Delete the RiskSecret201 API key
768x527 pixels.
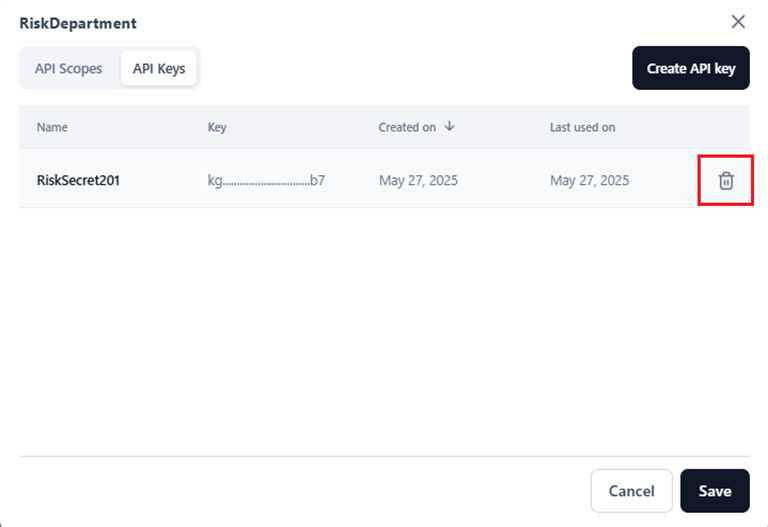tap(726, 181)
